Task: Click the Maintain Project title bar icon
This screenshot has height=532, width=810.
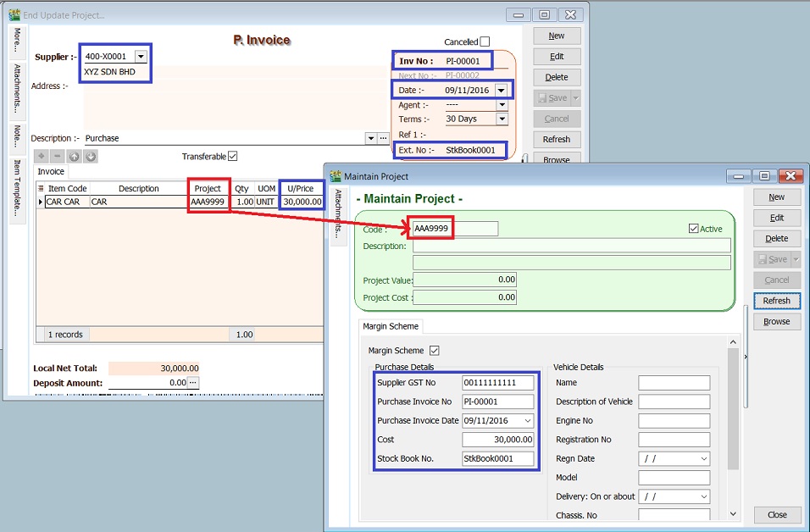Action: click(x=335, y=176)
